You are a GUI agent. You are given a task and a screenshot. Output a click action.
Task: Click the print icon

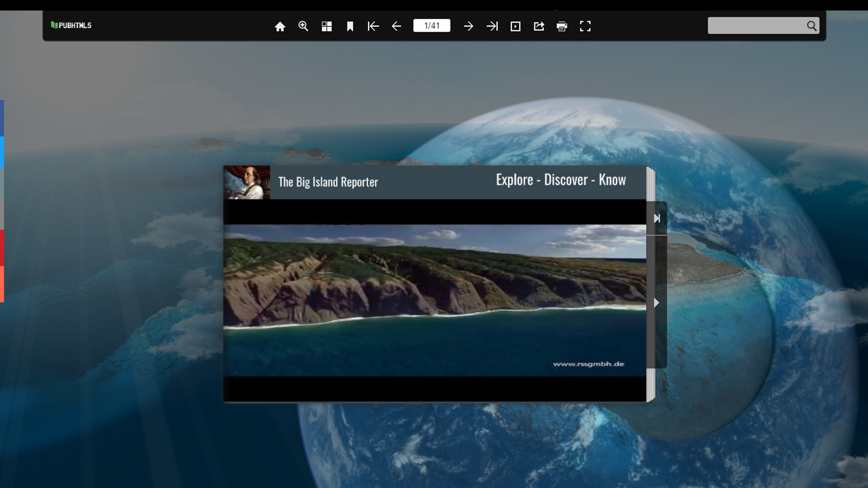pos(562,26)
